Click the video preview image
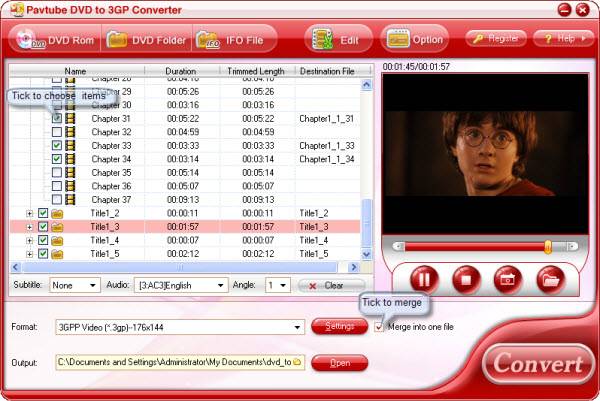600x401 pixels. coord(485,154)
